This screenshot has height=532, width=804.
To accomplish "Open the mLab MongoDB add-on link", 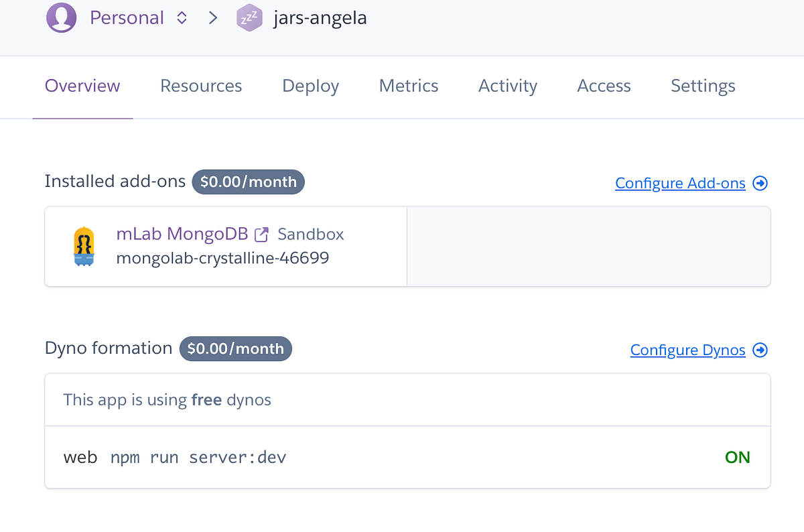I will point(182,234).
